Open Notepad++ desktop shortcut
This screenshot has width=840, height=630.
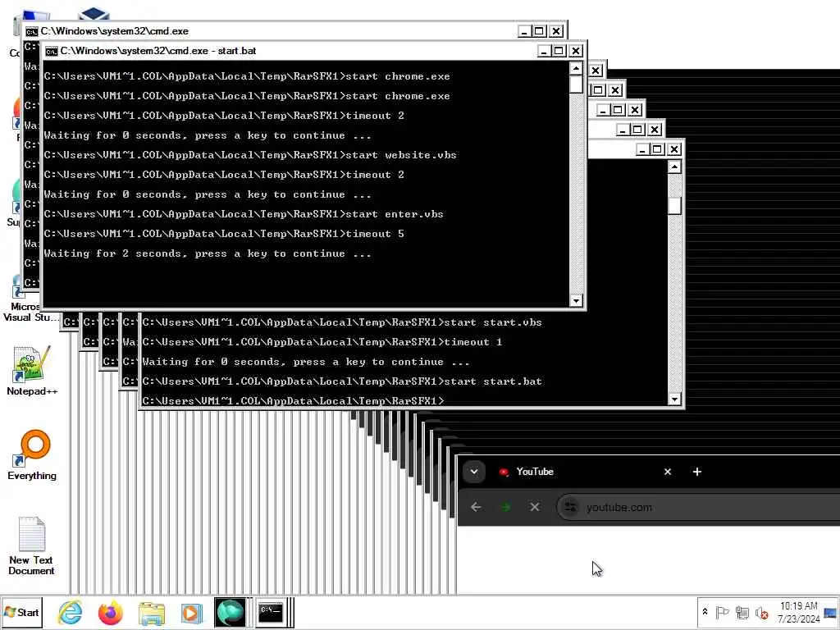click(32, 371)
